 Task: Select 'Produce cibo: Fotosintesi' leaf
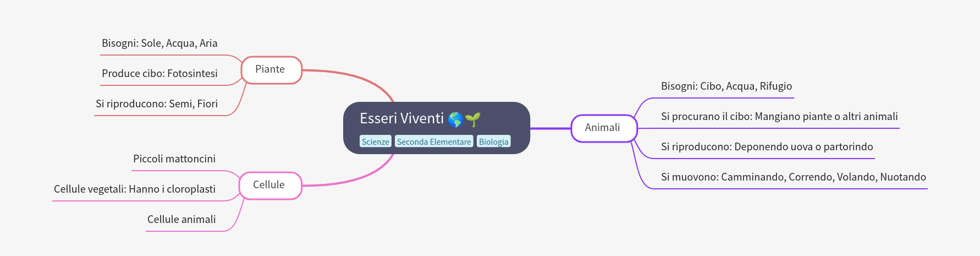coord(159,73)
